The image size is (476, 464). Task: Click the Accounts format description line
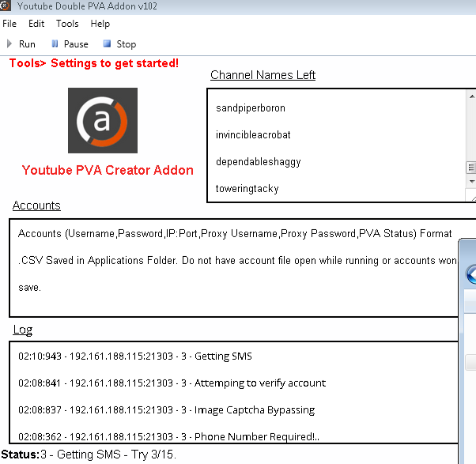click(x=235, y=234)
